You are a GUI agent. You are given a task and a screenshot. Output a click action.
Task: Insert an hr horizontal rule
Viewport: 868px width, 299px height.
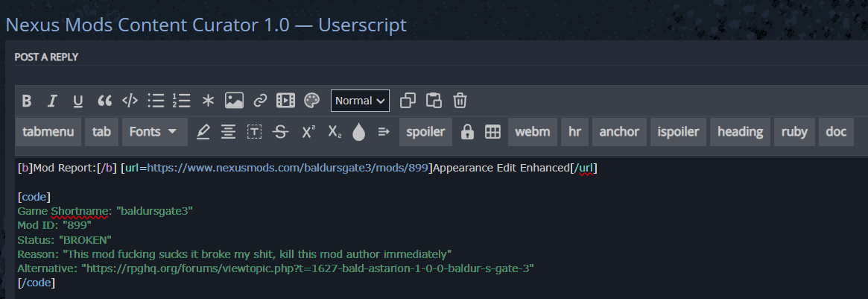(574, 132)
